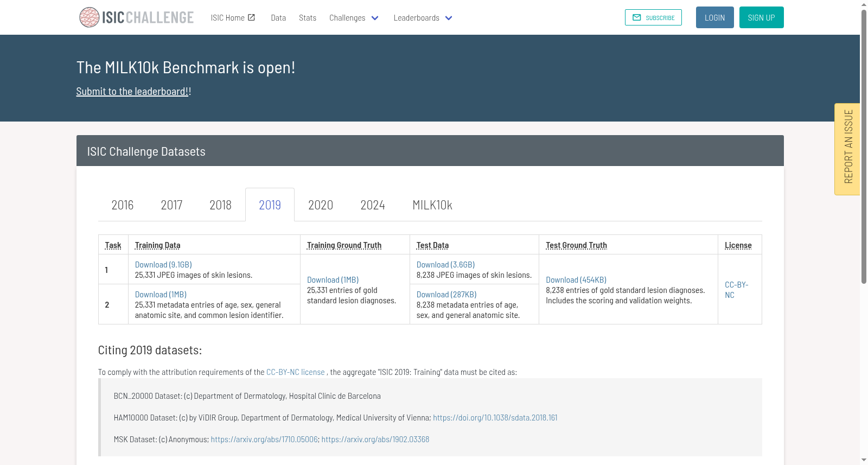Screen dimensions: 868x465
Task: Click the scrollbar down arrow
Action: [864, 460]
